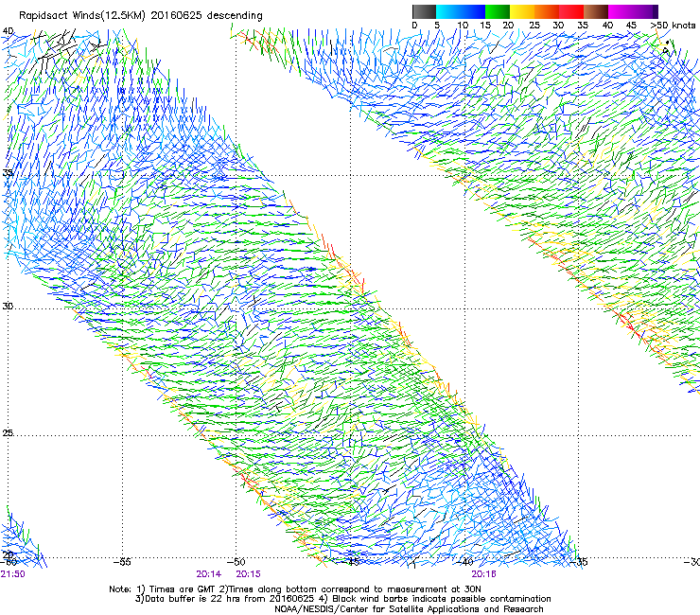Image resolution: width=700 pixels, height=615 pixels.
Task: Click the 'Data buffer is 22 hrs' note
Action: [342, 599]
